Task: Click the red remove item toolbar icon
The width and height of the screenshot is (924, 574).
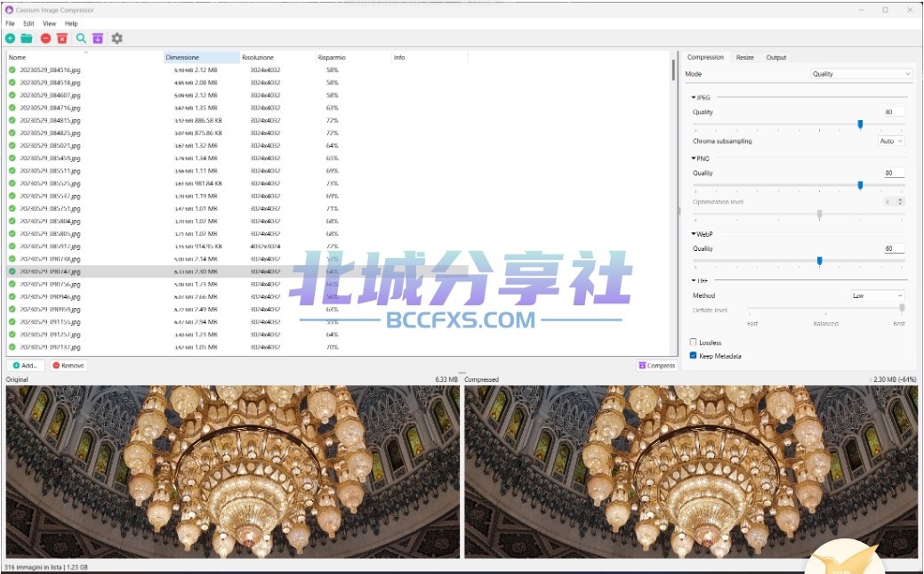Action: click(45, 38)
